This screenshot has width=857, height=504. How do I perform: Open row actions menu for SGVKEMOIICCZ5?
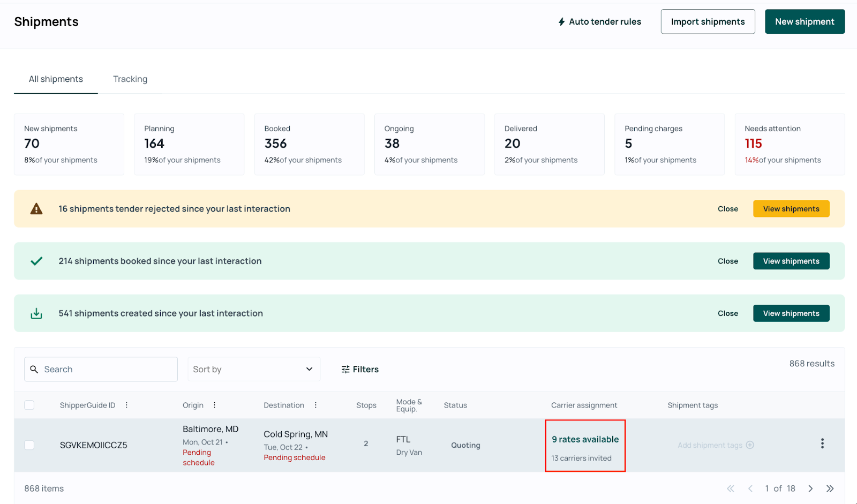[x=822, y=443]
